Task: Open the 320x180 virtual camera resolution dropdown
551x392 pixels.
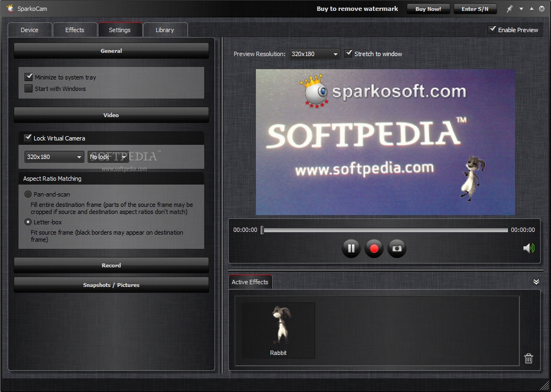Action: coord(54,157)
